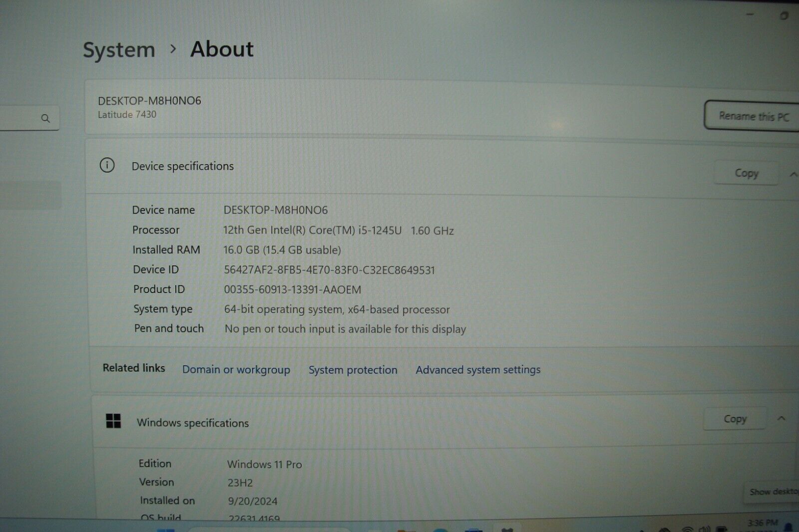Click the Installed RAM label

click(166, 250)
